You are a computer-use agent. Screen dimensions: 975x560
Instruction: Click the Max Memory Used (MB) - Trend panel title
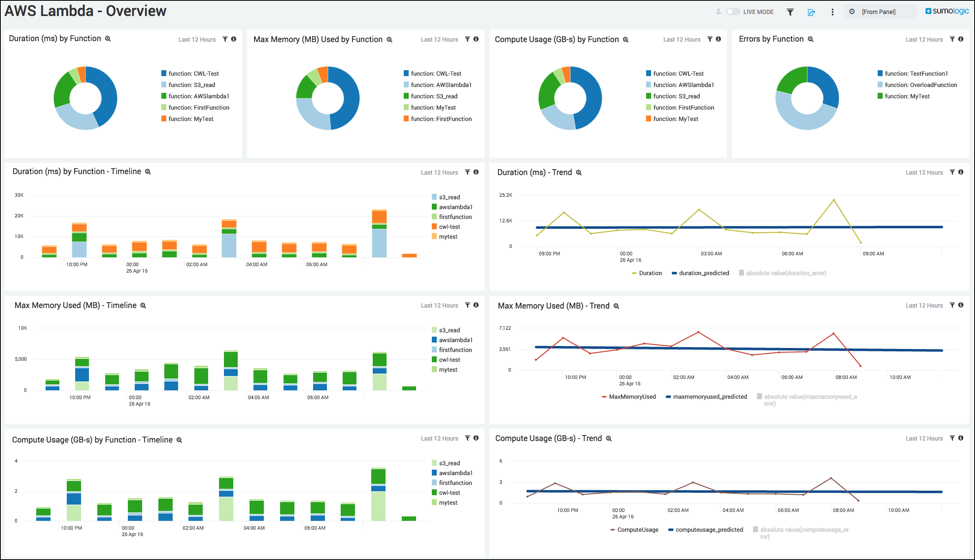point(553,306)
